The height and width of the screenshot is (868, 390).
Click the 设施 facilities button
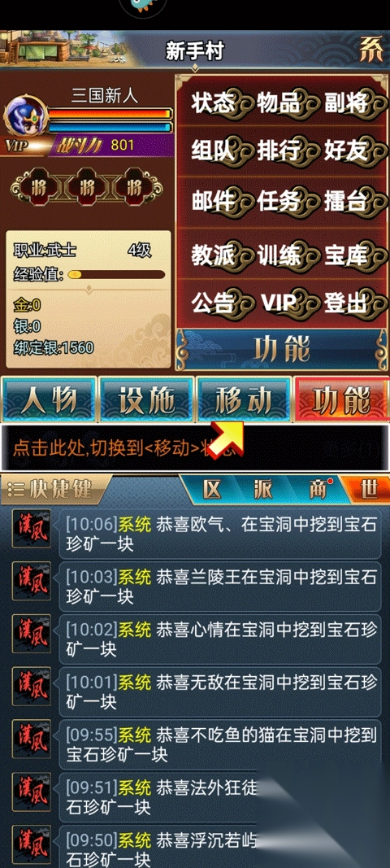pyautogui.click(x=146, y=399)
